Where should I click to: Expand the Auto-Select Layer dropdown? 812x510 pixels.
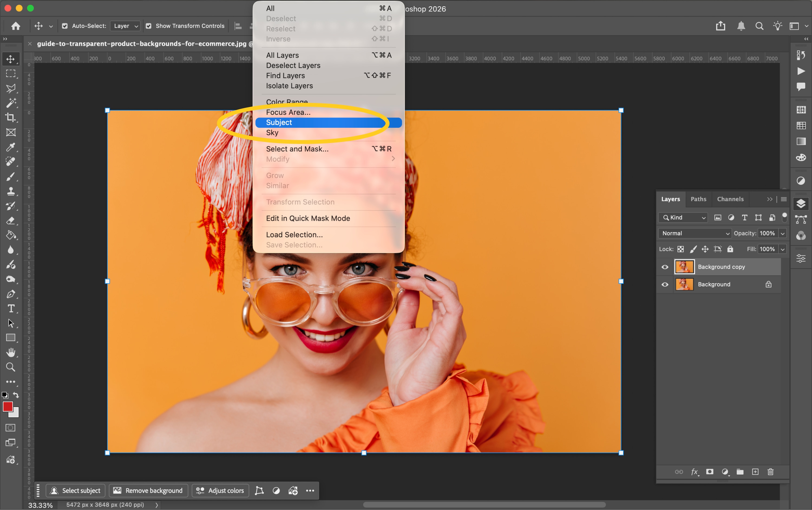(x=125, y=26)
